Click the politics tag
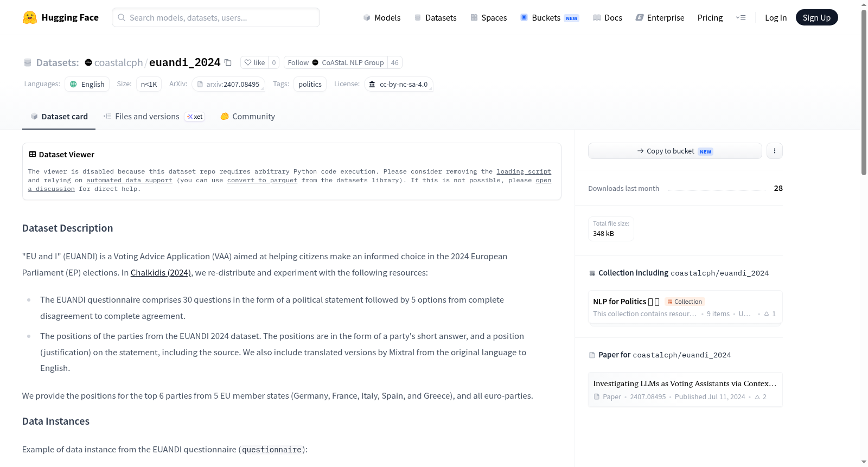The image size is (868, 467). [x=310, y=84]
